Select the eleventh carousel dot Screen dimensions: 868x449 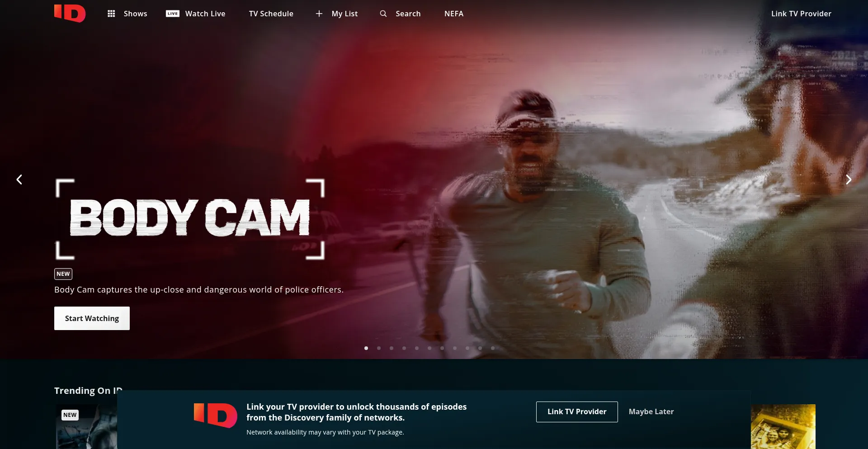(493, 348)
